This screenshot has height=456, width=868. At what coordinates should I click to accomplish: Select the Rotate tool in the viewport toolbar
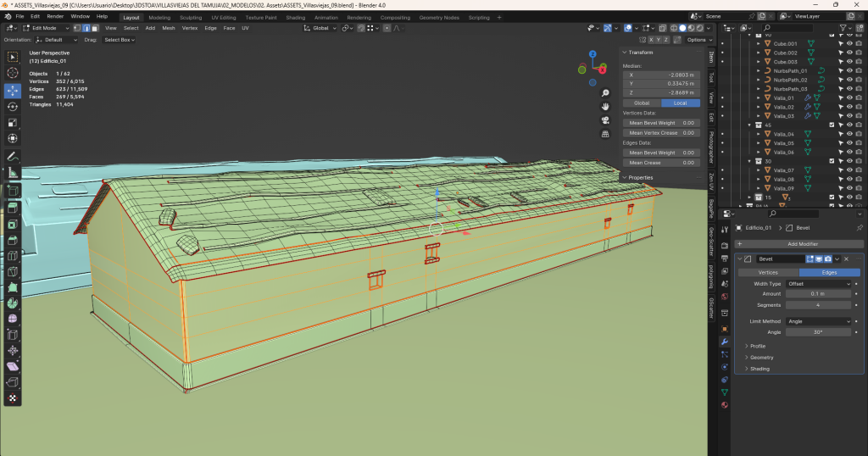[x=13, y=107]
